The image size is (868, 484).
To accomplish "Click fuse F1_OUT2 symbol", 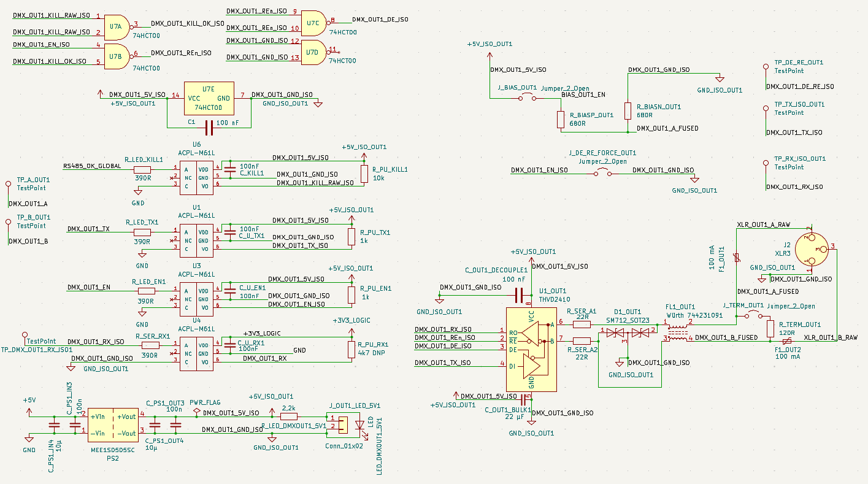I will click(x=786, y=341).
